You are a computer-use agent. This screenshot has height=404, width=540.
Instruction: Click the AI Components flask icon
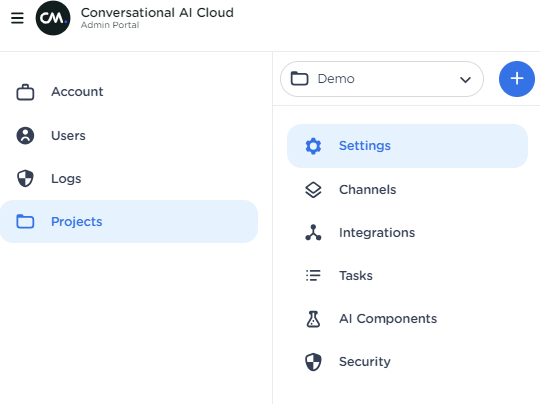(x=313, y=319)
